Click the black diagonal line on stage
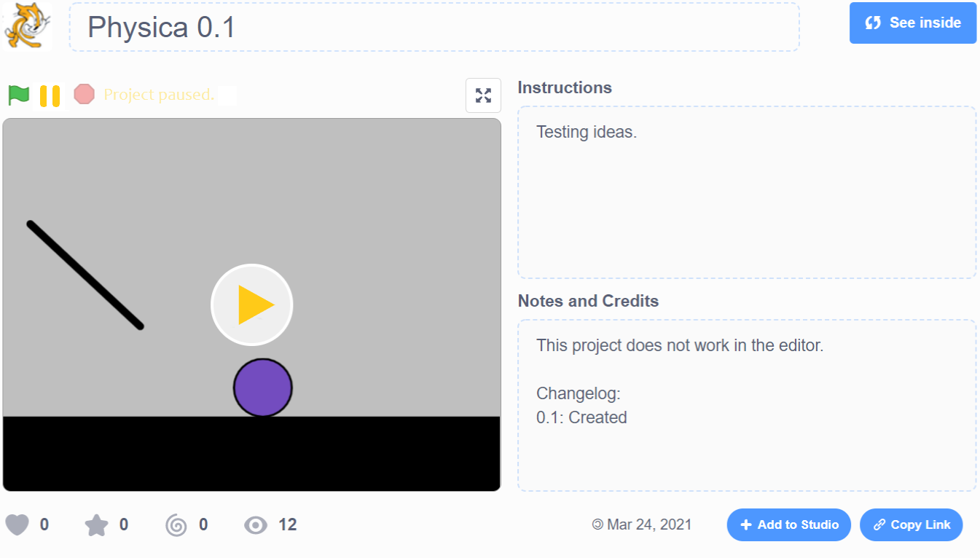 85,275
